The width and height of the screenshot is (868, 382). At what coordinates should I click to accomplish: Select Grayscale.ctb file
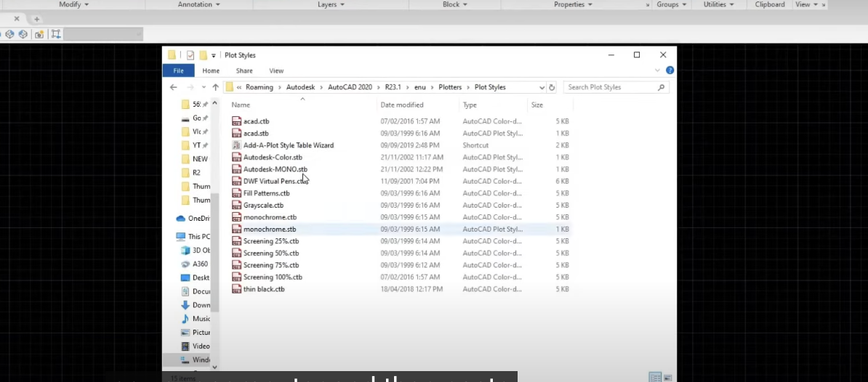(263, 205)
